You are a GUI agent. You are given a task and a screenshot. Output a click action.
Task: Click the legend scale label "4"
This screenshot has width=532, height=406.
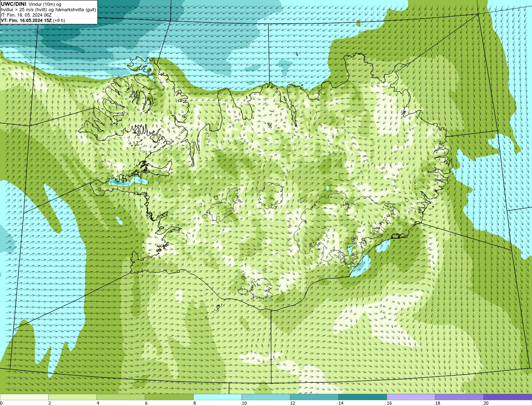point(98,403)
